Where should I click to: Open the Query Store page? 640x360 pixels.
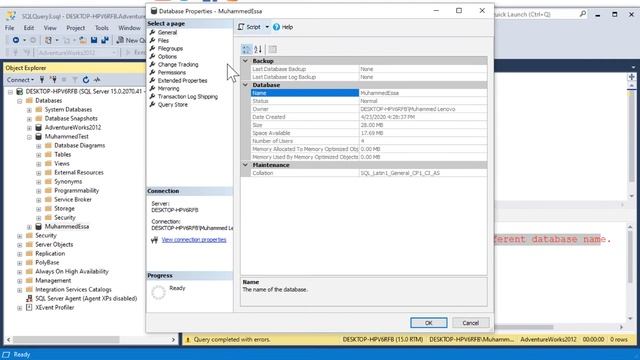tap(172, 104)
